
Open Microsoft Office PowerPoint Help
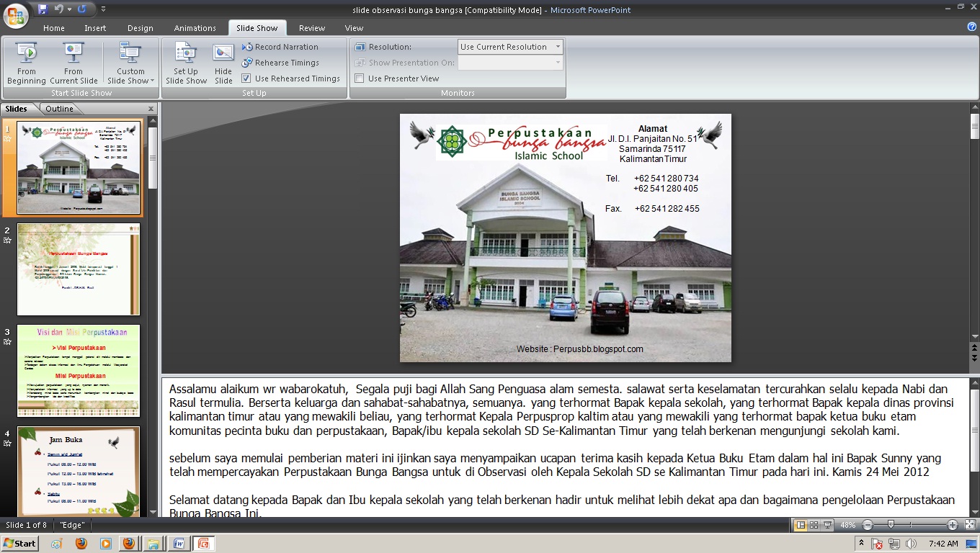click(972, 27)
